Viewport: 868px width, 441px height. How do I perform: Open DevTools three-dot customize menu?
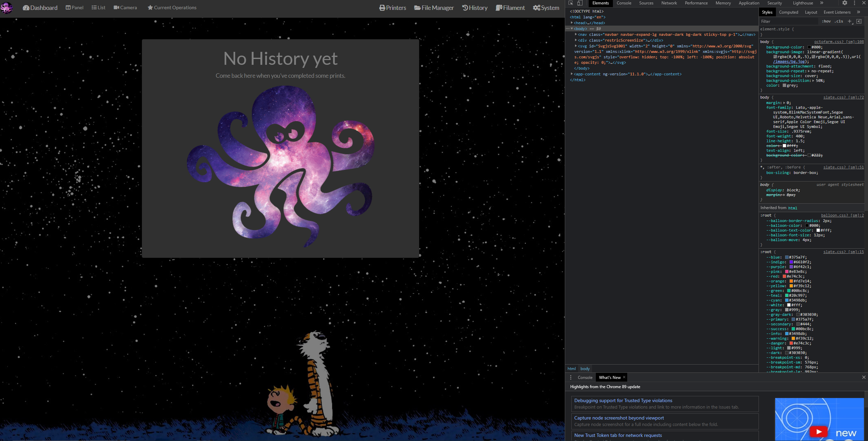point(854,3)
